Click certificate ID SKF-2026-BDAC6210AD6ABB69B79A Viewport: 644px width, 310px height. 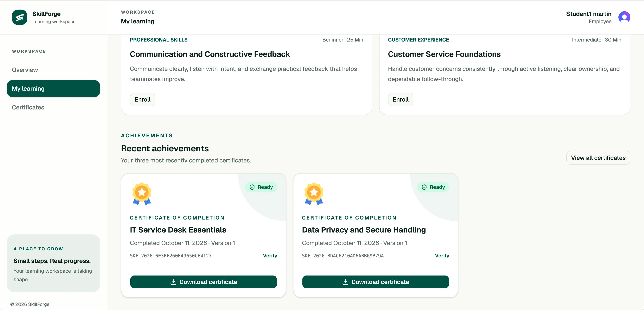pyautogui.click(x=342, y=256)
